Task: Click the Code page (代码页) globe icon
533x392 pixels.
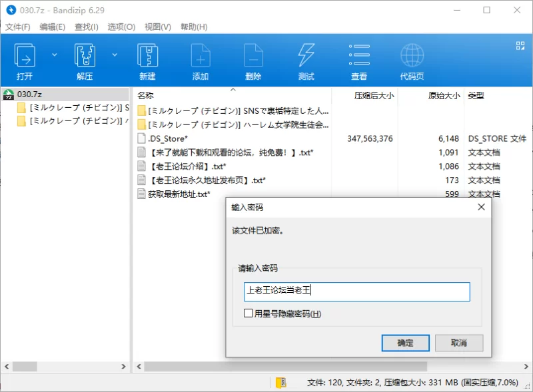Action: click(412, 61)
